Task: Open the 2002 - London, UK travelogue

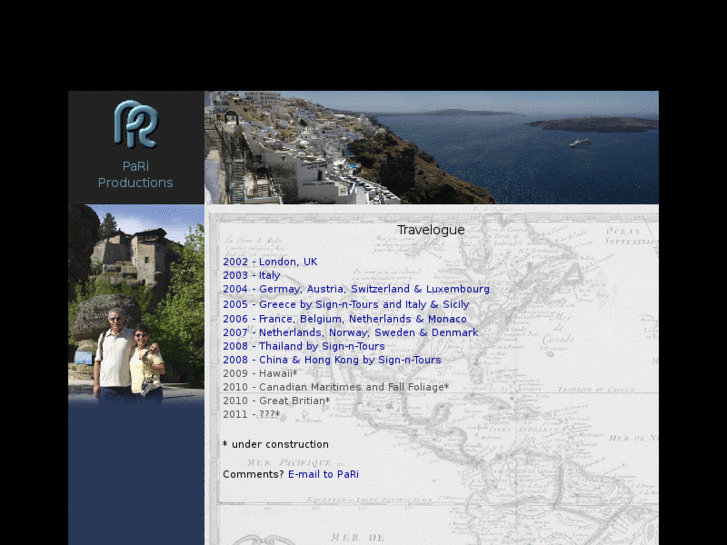Action: click(x=270, y=262)
